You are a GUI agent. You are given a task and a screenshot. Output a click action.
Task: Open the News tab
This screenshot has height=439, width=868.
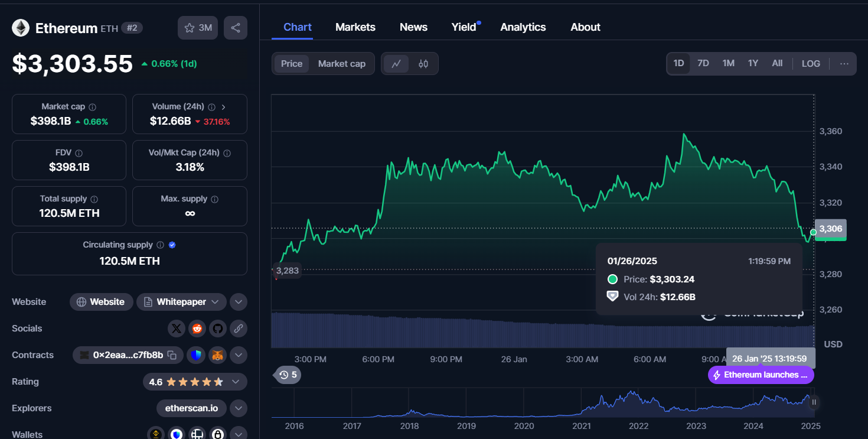click(x=413, y=27)
